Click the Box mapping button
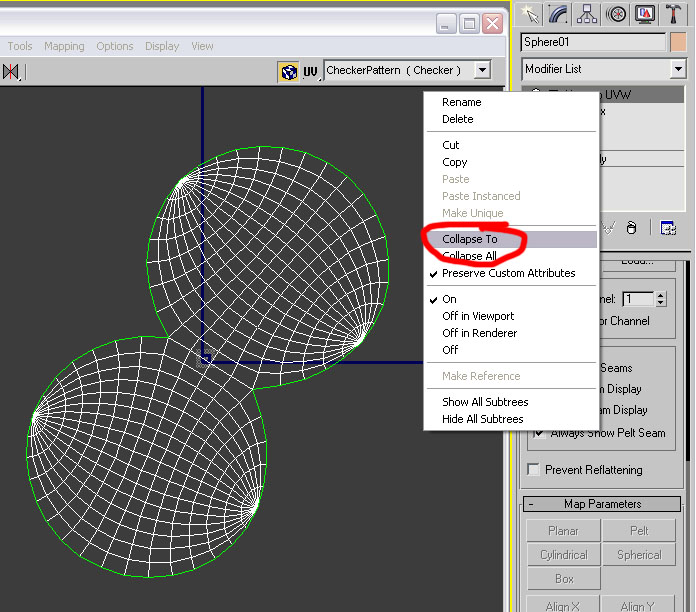This screenshot has height=612, width=696. click(563, 579)
